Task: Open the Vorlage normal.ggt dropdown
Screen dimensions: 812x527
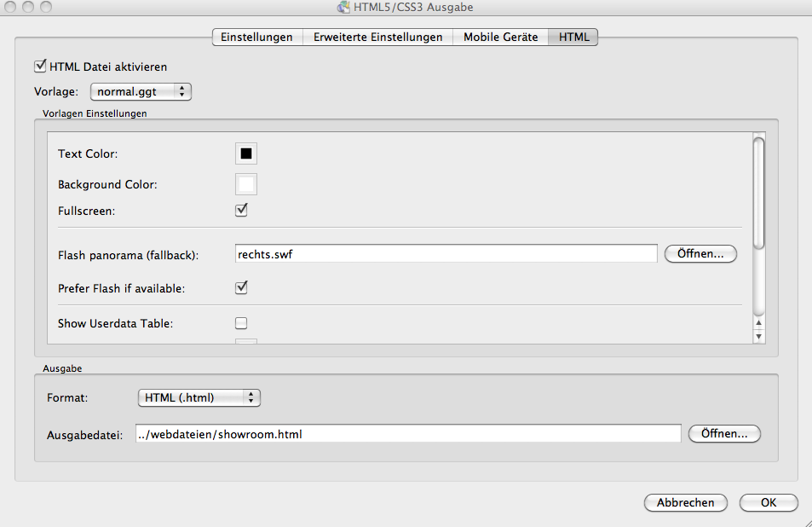Action: (x=141, y=91)
